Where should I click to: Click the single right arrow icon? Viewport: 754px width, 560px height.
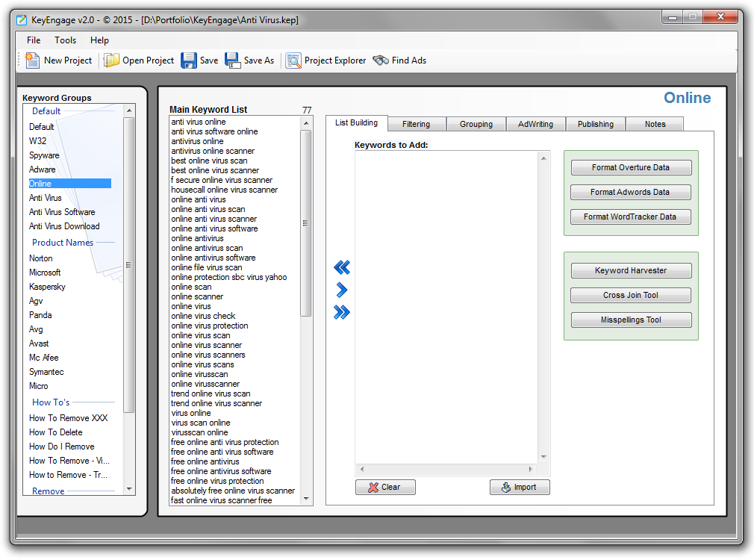point(342,290)
